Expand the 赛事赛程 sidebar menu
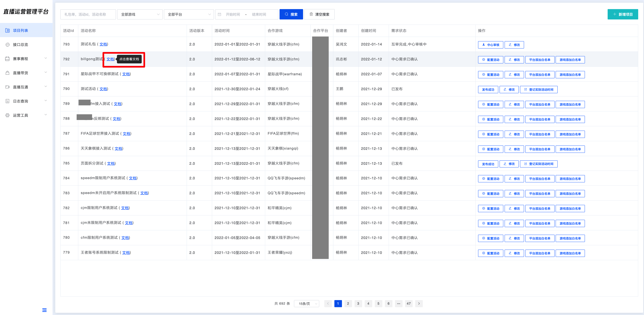Image resolution: width=644 pixels, height=315 pixels. point(26,58)
